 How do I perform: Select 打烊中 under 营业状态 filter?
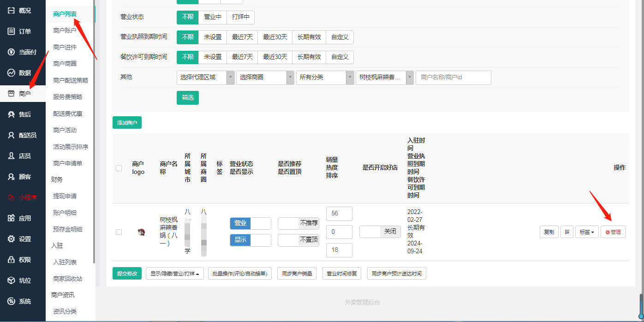click(240, 17)
